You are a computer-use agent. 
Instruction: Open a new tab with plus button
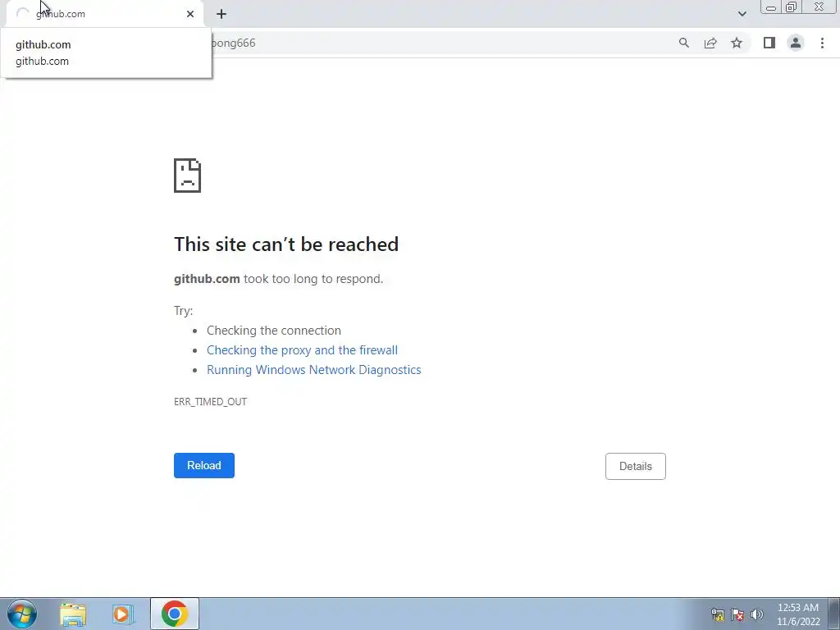click(x=221, y=14)
